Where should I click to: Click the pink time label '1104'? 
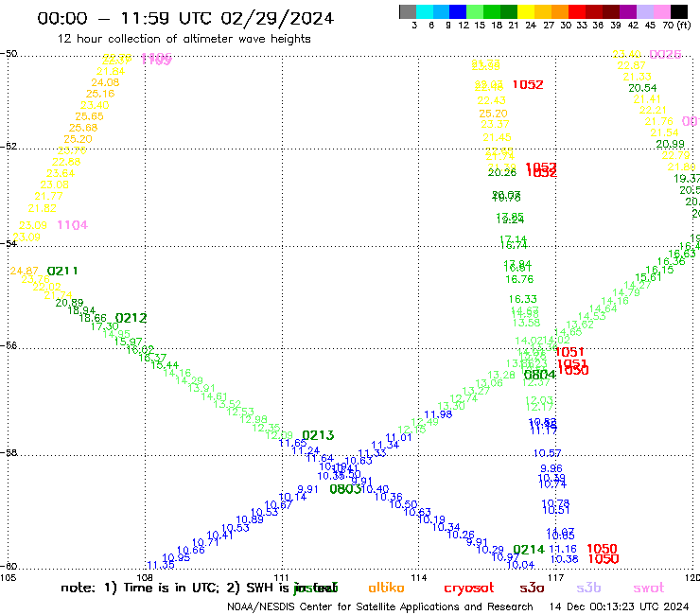tap(73, 225)
